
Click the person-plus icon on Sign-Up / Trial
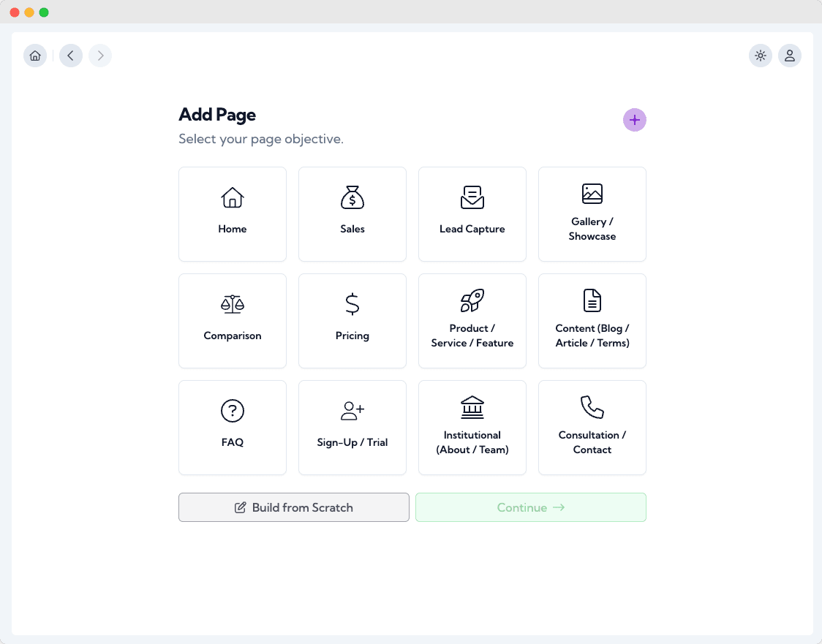click(x=352, y=411)
